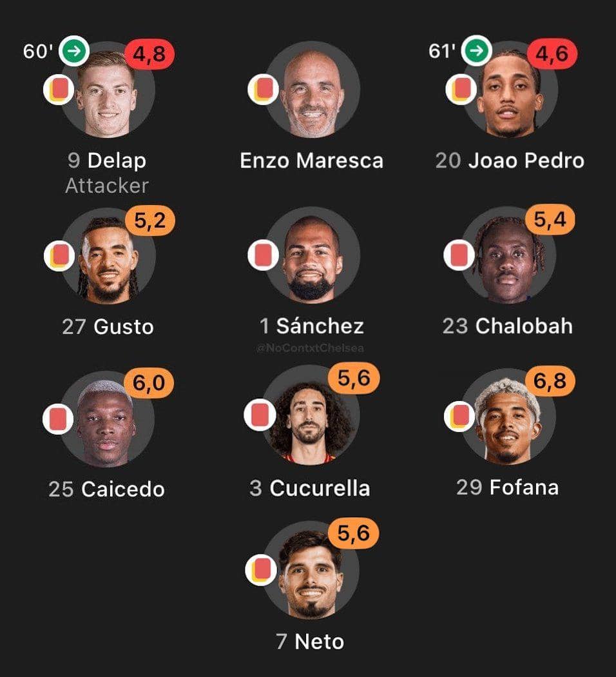Screen dimensions: 616x677
Task: Click the card icon next to Fofana
Action: pyautogui.click(x=460, y=417)
